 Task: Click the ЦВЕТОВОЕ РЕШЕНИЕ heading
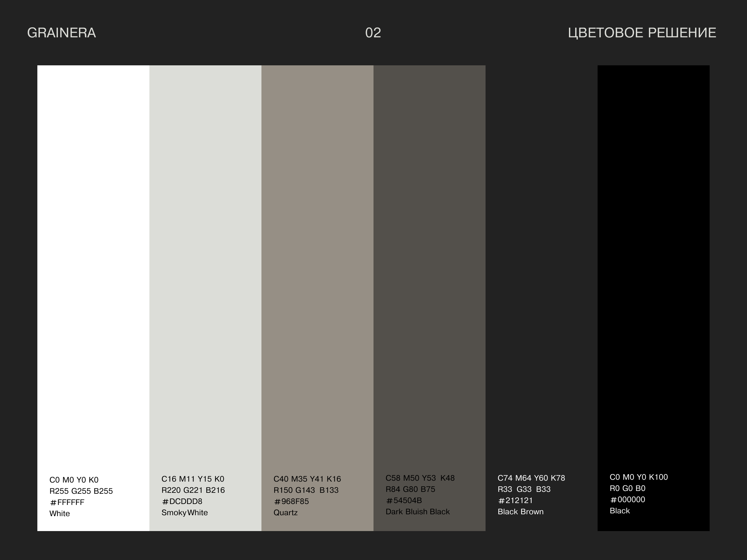click(x=641, y=33)
